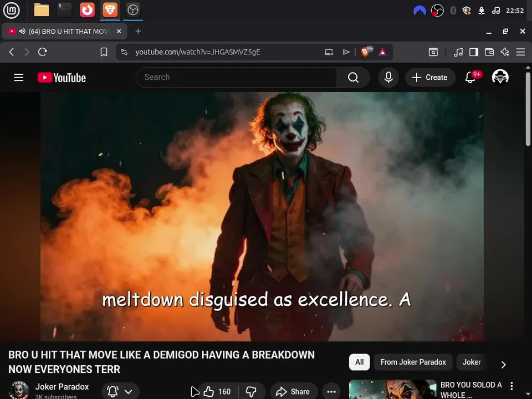Viewport: 532px width, 399px height.
Task: Open the Create button
Action: coord(430,78)
